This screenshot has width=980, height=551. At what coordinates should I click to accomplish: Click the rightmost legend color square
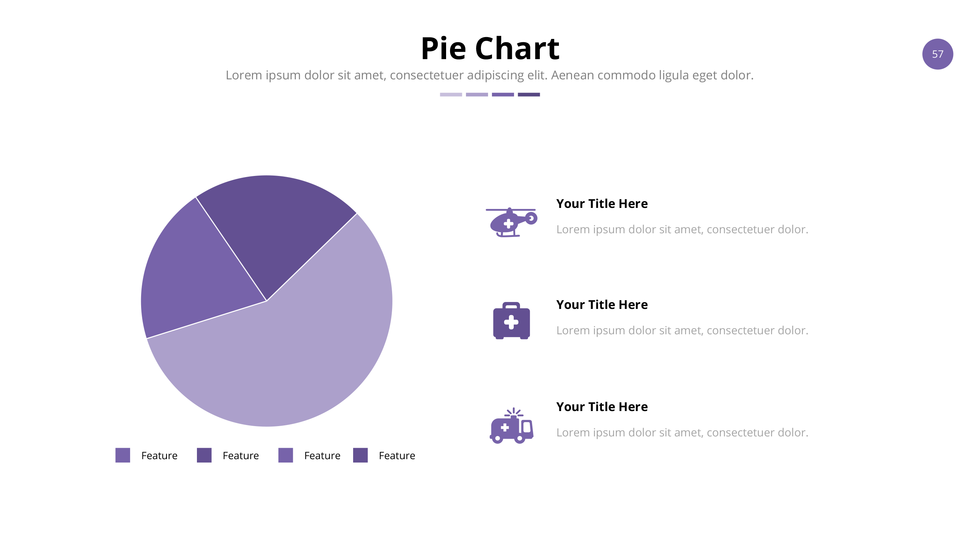point(360,455)
